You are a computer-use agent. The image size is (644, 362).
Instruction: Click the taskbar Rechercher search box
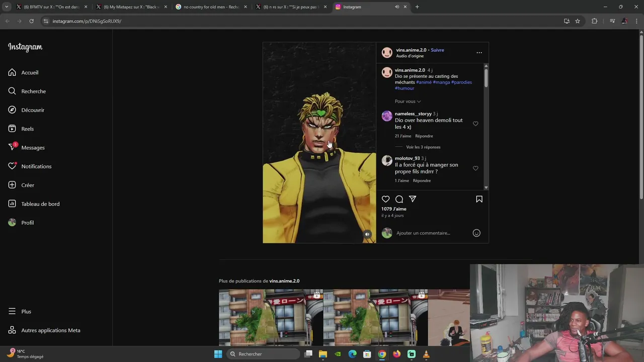(263, 354)
